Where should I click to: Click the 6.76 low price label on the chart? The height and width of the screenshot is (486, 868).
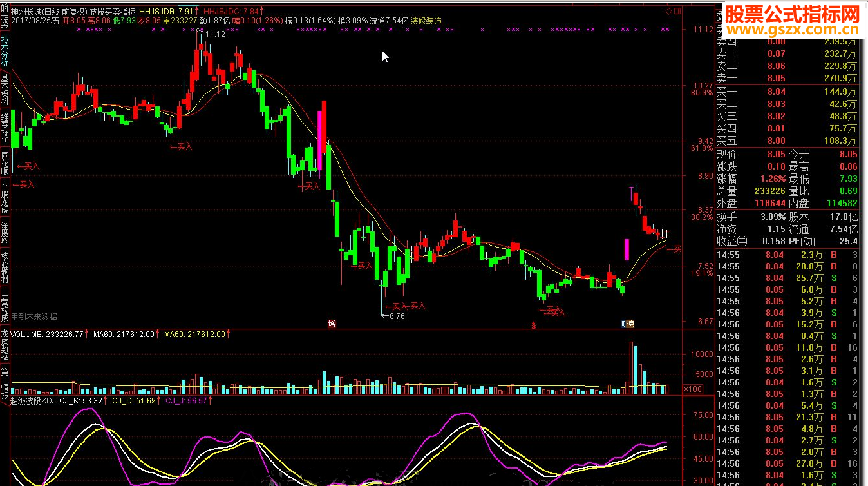[397, 316]
